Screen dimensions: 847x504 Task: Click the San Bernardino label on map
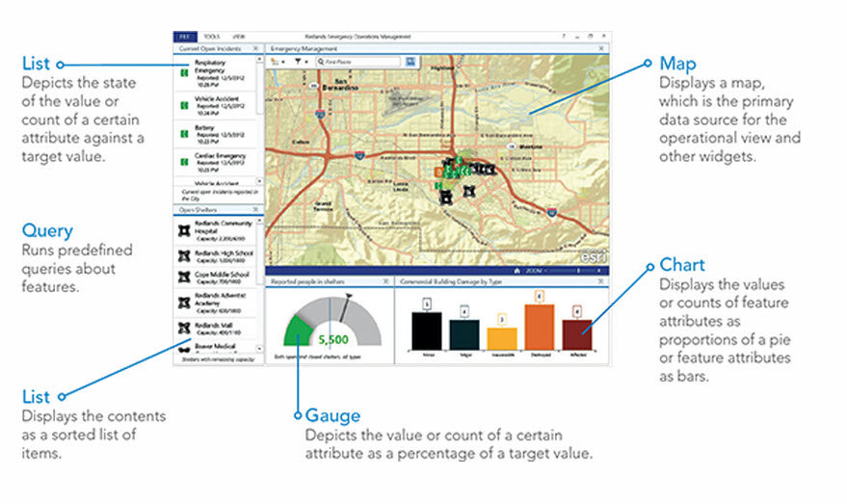[340, 84]
